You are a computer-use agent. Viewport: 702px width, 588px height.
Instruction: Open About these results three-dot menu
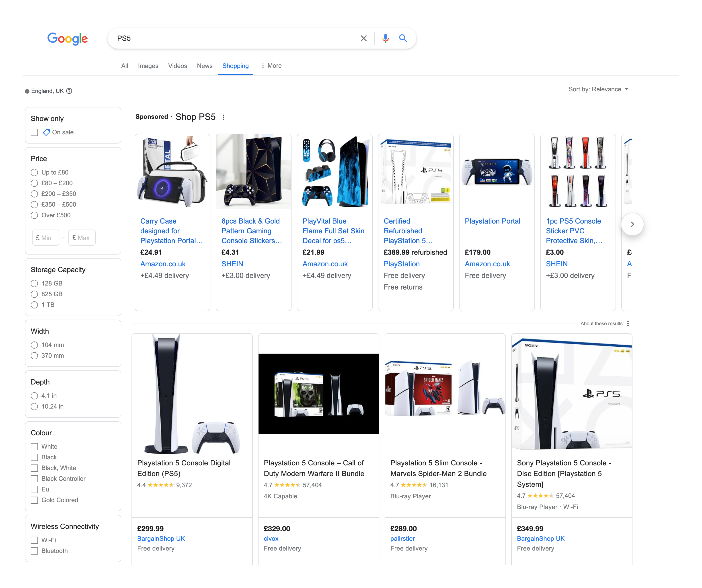click(x=628, y=323)
